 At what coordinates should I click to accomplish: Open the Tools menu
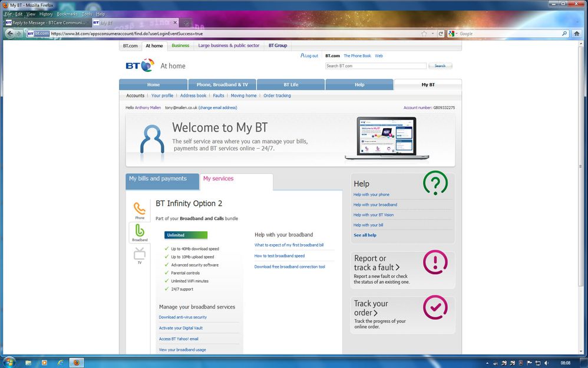coord(87,14)
